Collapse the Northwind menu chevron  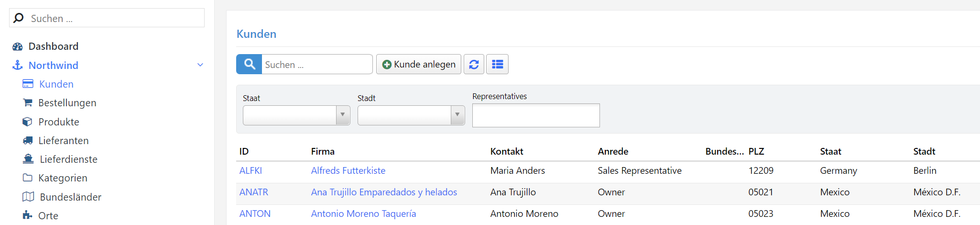pyautogui.click(x=200, y=65)
